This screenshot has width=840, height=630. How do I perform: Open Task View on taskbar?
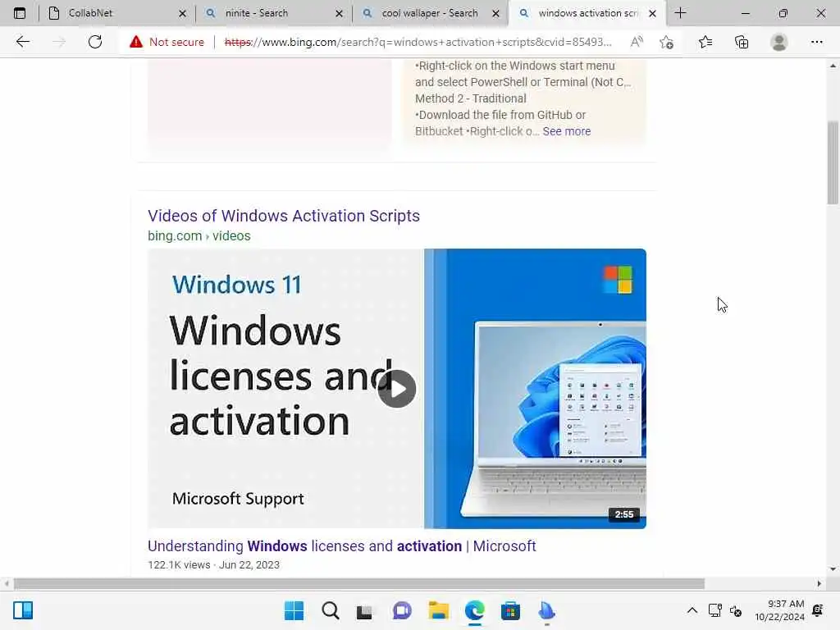coord(365,611)
